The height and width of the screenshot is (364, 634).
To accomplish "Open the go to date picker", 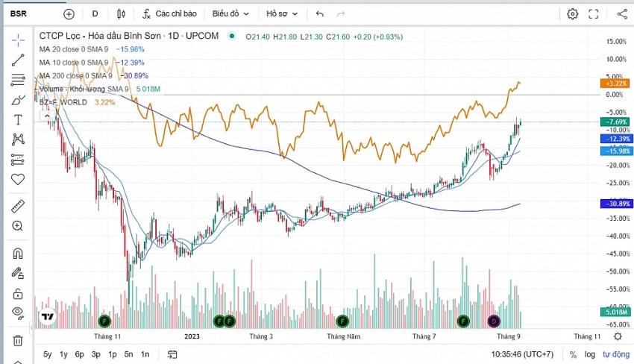I will pos(172,355).
